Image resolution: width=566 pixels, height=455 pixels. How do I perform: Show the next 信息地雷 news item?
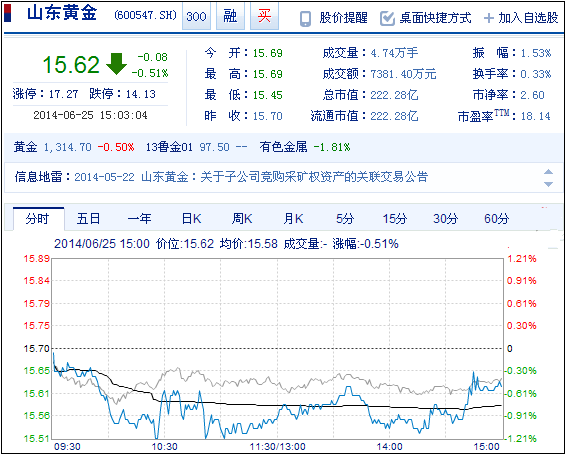(x=548, y=184)
